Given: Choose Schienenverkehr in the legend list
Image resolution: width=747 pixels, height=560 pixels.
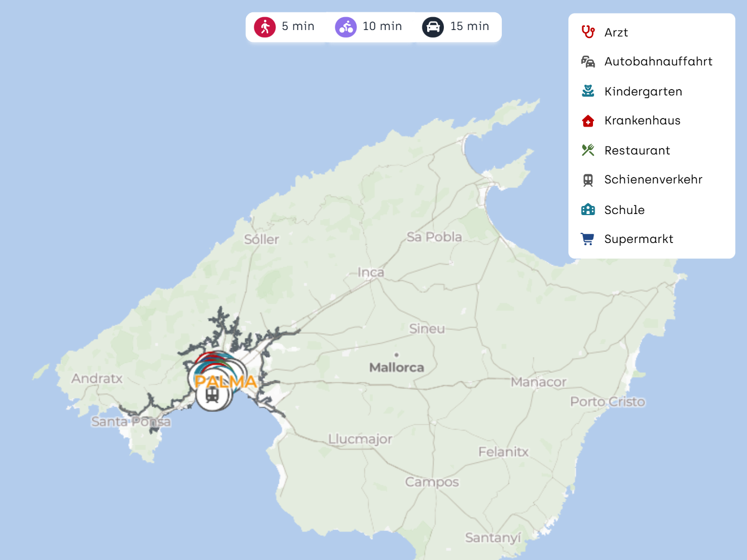Looking at the screenshot, I should pos(653,180).
